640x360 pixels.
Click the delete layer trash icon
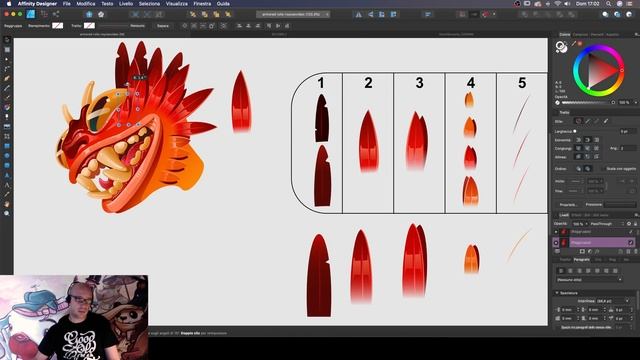coord(635,251)
